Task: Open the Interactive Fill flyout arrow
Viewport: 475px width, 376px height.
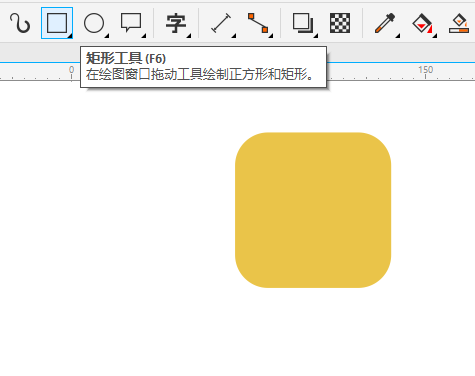Action: [x=435, y=36]
